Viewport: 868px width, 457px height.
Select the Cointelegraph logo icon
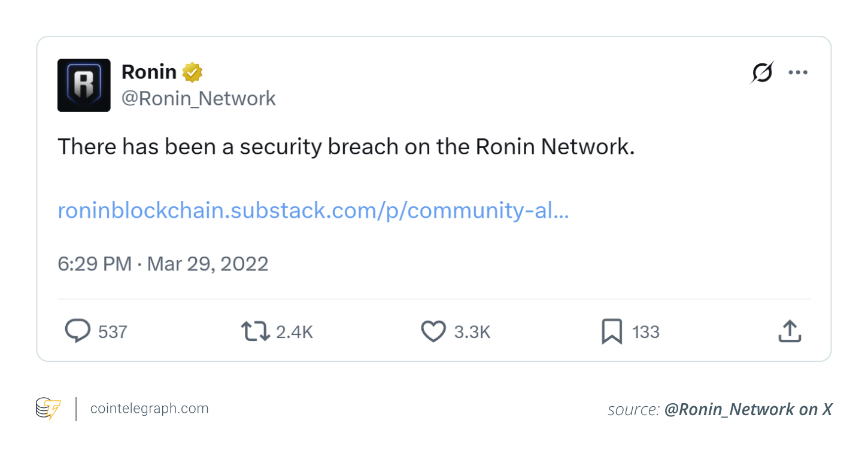(x=48, y=409)
